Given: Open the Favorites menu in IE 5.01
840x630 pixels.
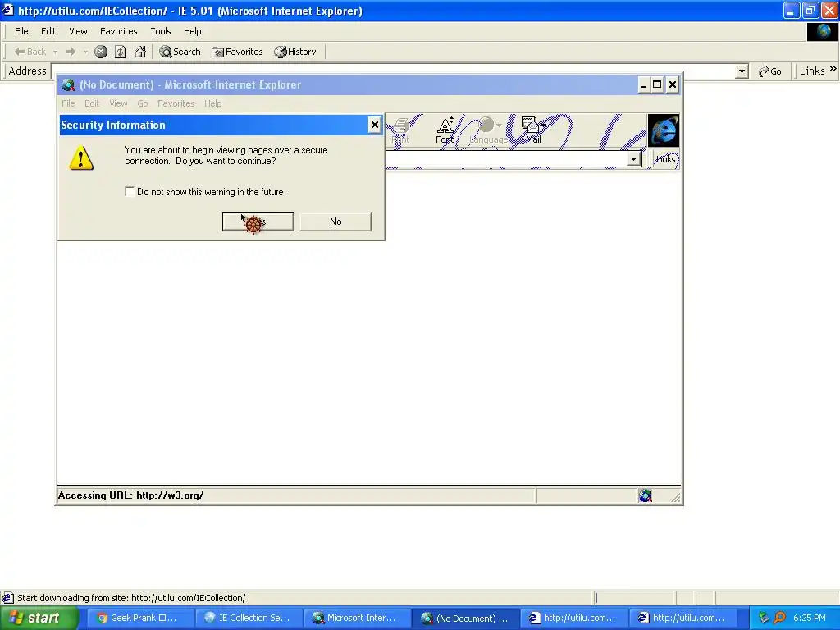Looking at the screenshot, I should pyautogui.click(x=118, y=31).
